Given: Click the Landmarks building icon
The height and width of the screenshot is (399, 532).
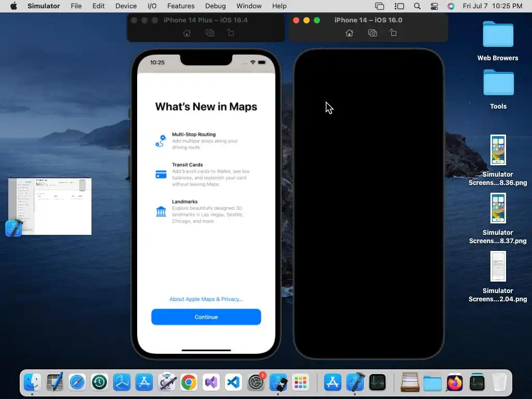Looking at the screenshot, I should point(161,211).
